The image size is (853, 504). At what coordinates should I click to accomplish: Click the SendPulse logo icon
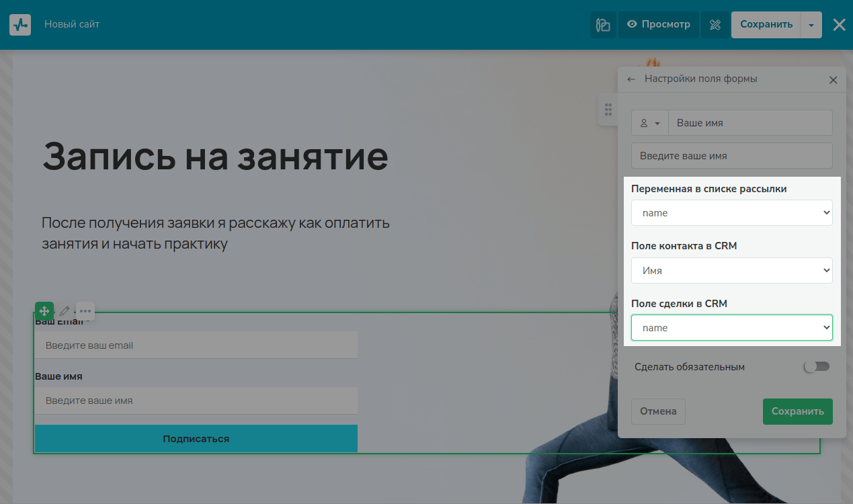pyautogui.click(x=20, y=25)
